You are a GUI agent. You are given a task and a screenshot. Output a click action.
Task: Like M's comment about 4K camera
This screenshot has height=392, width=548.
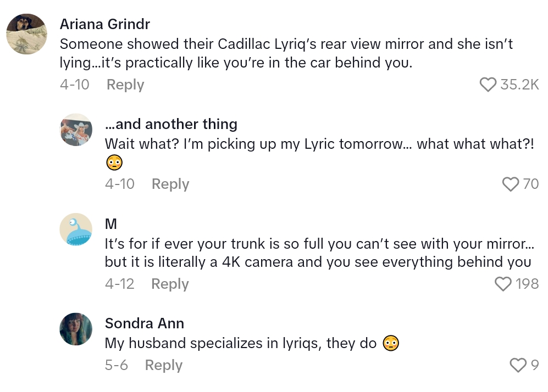[x=503, y=284]
